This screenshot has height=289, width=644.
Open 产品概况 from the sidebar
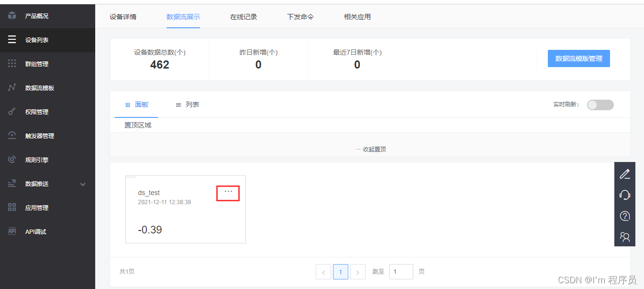click(38, 16)
